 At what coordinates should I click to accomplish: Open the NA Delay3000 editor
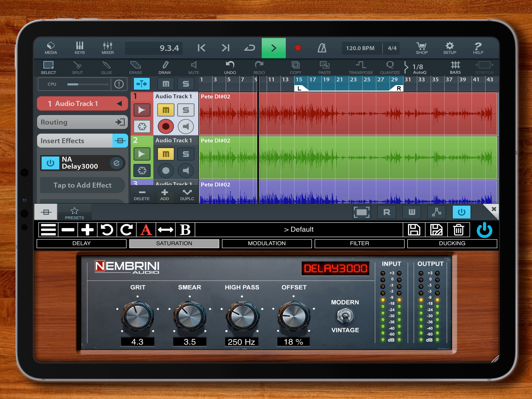(117, 163)
